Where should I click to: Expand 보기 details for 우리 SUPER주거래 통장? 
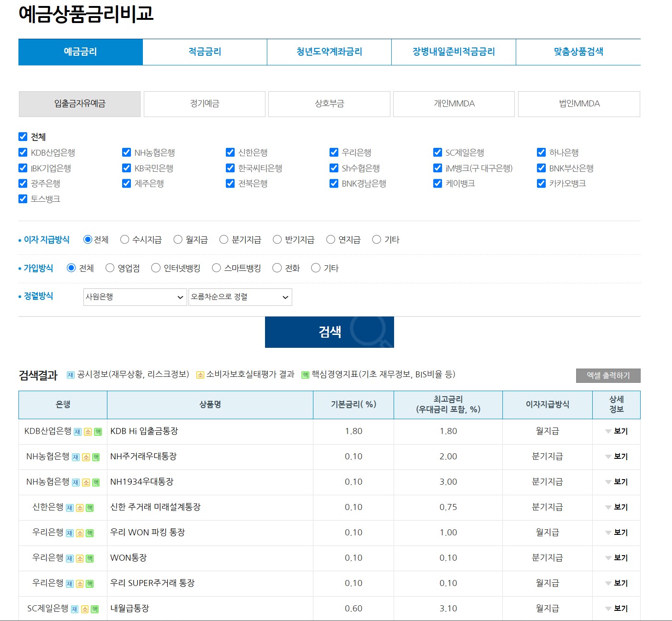616,583
